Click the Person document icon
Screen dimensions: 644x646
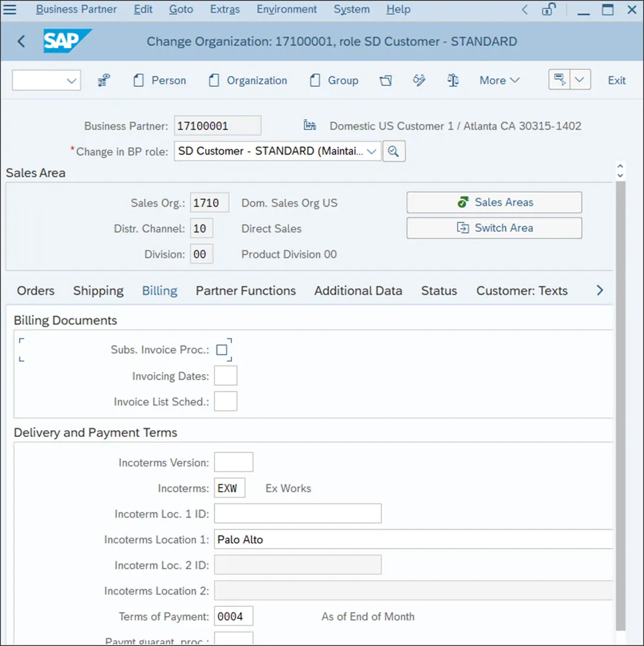[139, 80]
